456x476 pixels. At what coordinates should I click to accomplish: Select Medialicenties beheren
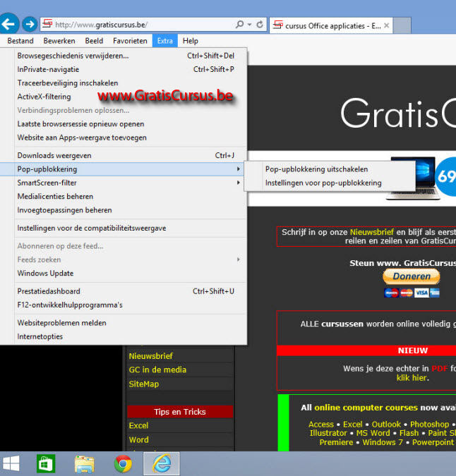coord(124,197)
